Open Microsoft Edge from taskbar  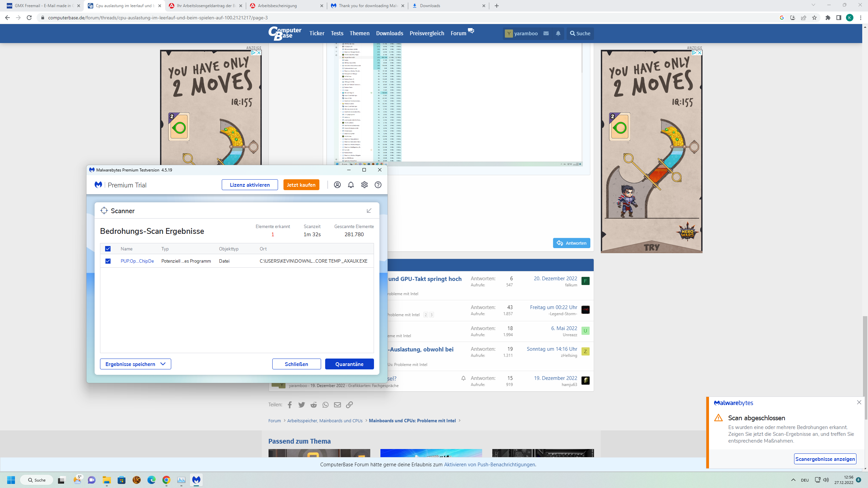151,480
